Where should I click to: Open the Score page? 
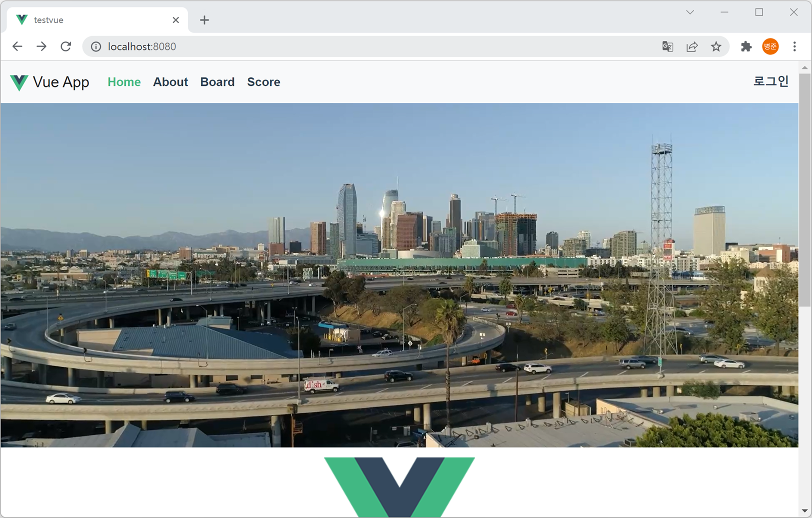(x=264, y=82)
